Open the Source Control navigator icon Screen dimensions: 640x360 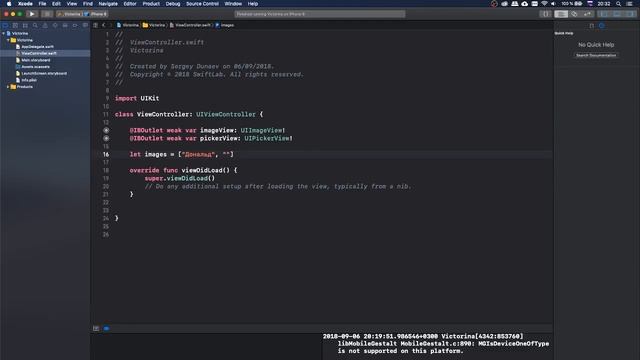point(15,25)
